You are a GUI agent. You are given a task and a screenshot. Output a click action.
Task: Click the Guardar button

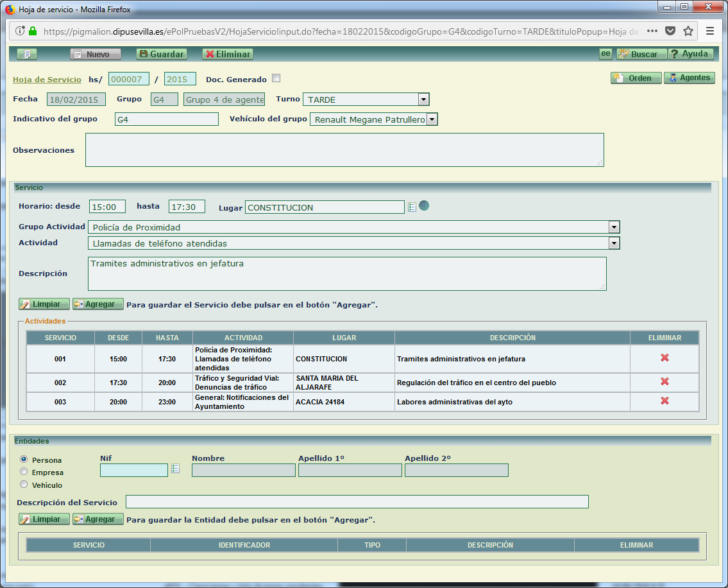(x=162, y=55)
